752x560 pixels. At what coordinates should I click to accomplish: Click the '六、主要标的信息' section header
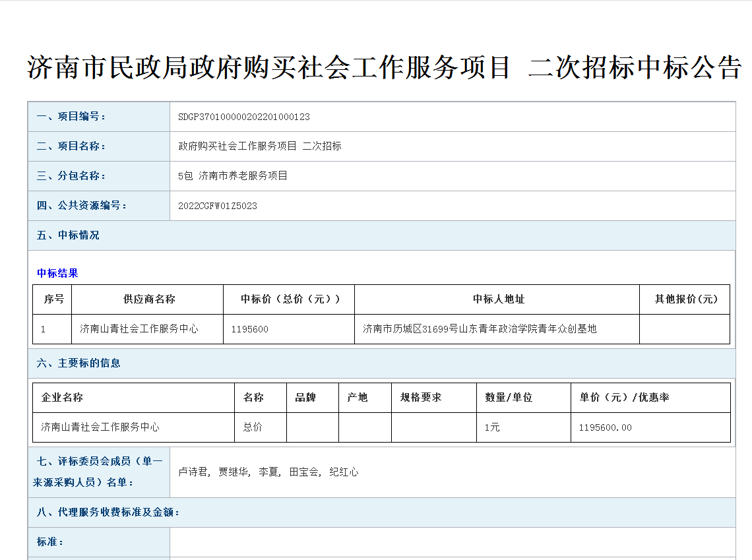[x=78, y=363]
